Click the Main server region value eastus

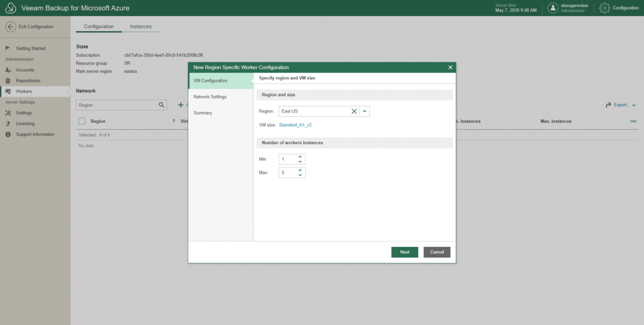pyautogui.click(x=130, y=72)
